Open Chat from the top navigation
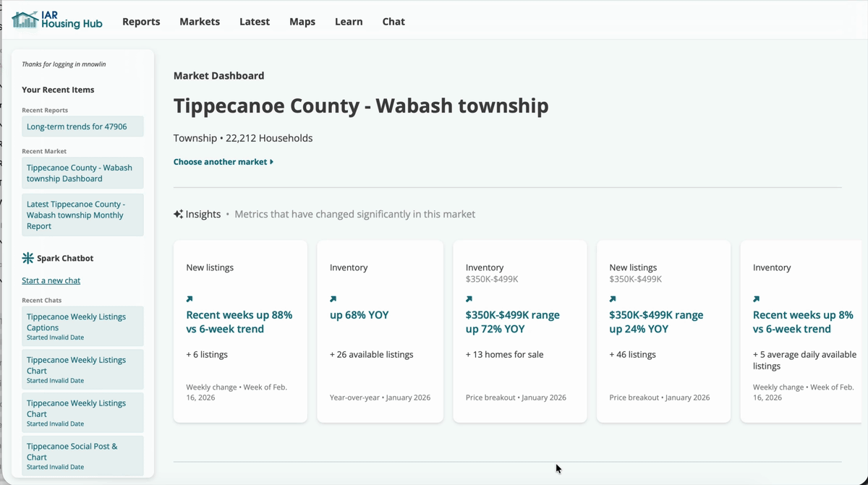 [x=393, y=22]
